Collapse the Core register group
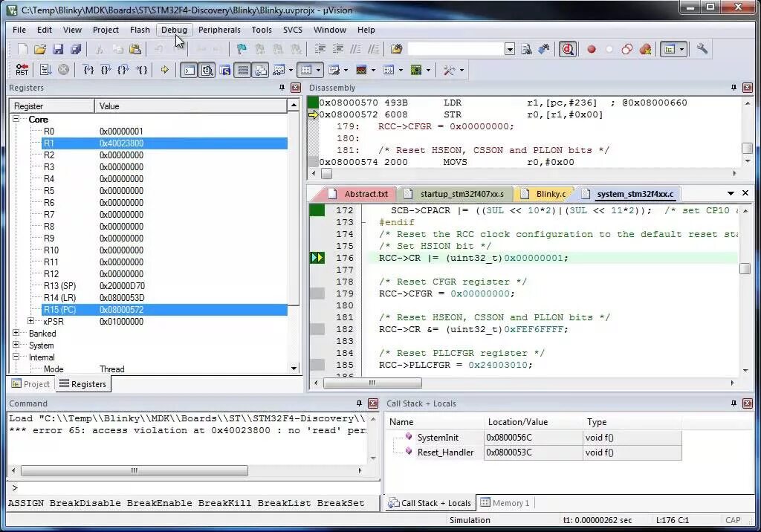Screen dimensions: 761x532 pos(16,119)
